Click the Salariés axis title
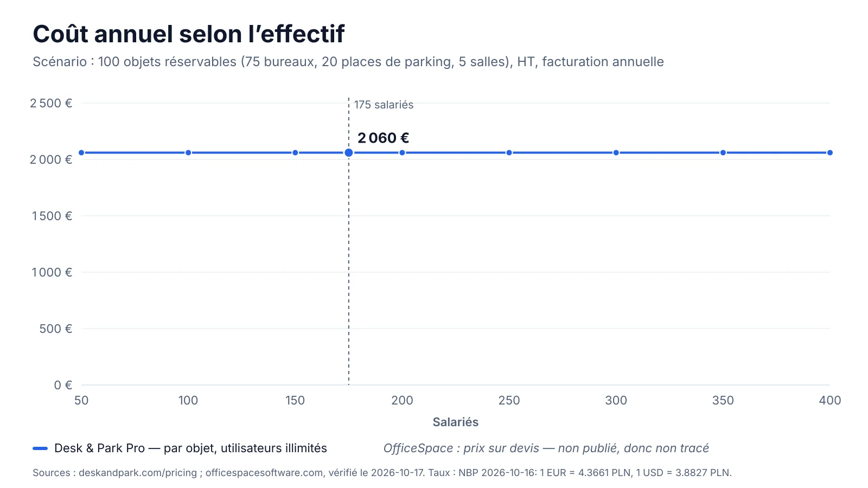 pos(456,422)
